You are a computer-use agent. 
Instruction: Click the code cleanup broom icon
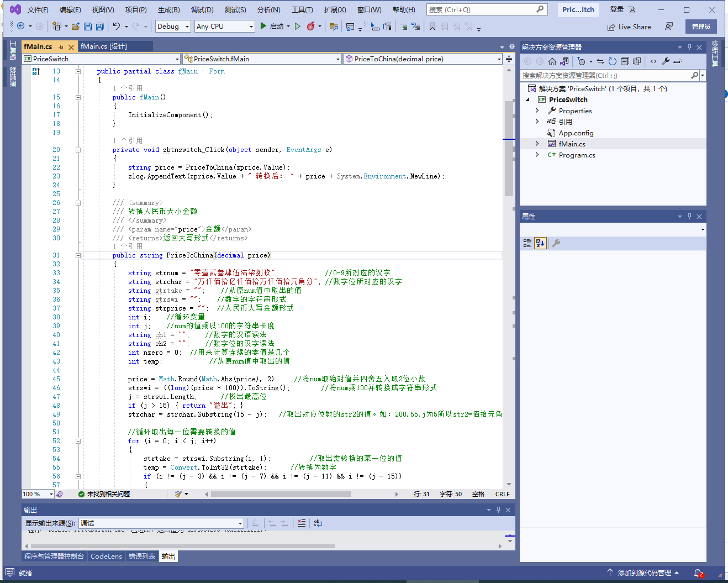tap(179, 494)
